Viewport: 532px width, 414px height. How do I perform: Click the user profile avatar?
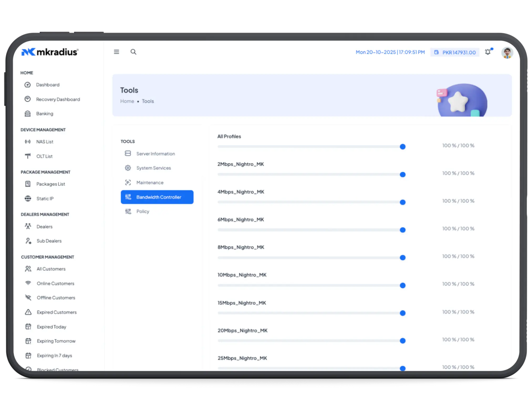pos(507,53)
